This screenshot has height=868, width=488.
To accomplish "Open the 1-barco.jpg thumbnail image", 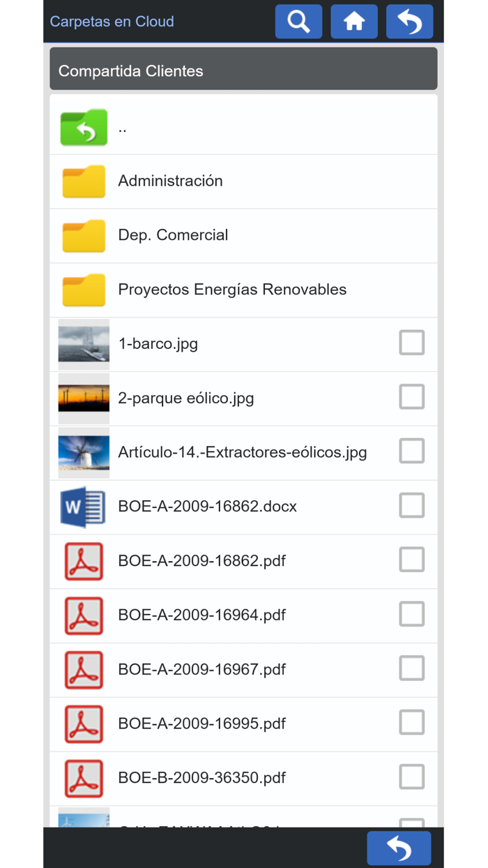I will (x=84, y=344).
